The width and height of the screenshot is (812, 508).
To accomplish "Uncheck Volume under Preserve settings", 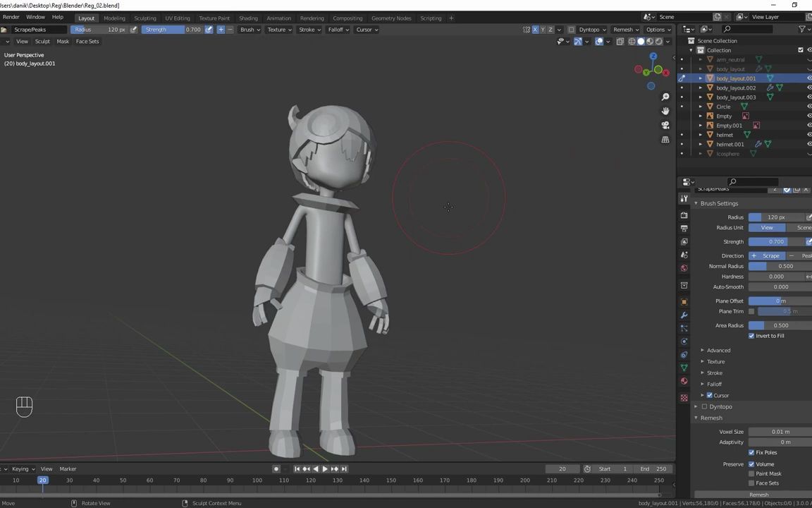I will pyautogui.click(x=751, y=464).
